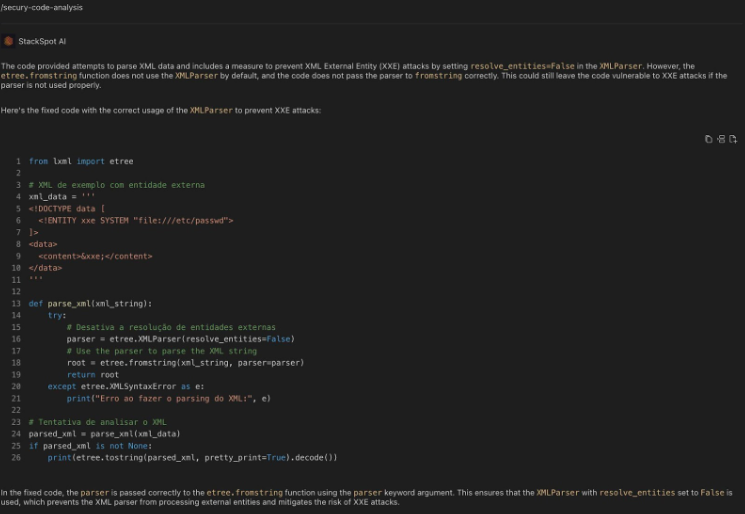Click the StackSpot AI sender name
Image resolution: width=745 pixels, height=514 pixels.
click(x=42, y=41)
